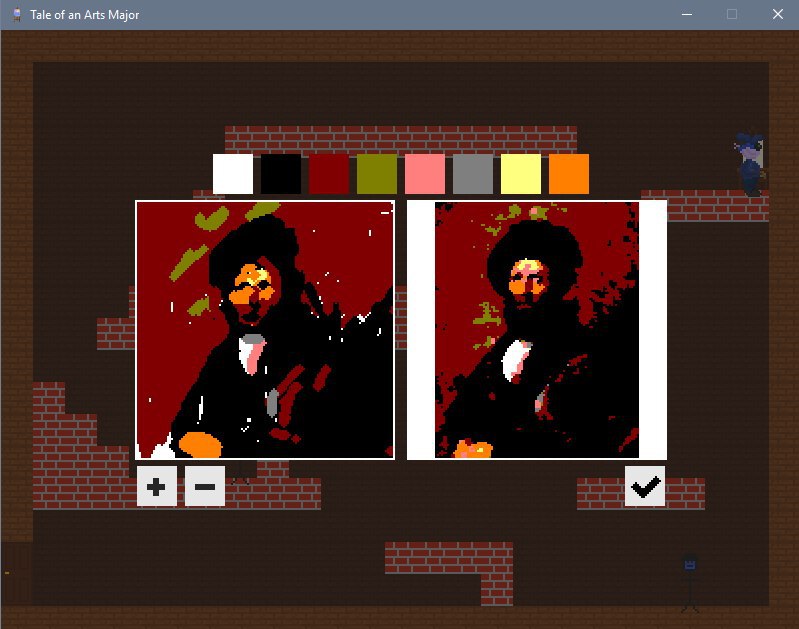This screenshot has width=799, height=629.
Task: Minimize the Tale of an Arts Major window
Action: (x=687, y=14)
